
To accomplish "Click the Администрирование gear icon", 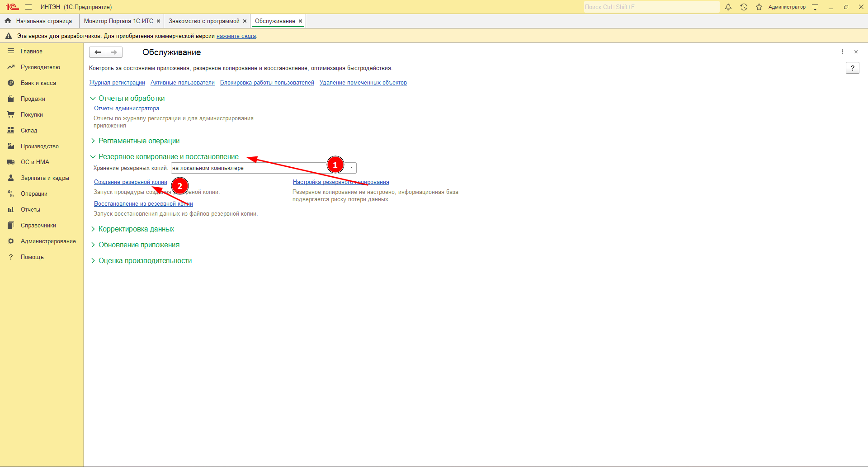I will pyautogui.click(x=11, y=241).
